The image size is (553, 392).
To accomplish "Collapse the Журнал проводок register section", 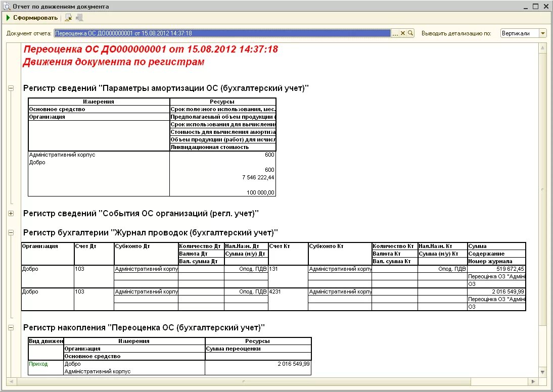I will click(11, 232).
